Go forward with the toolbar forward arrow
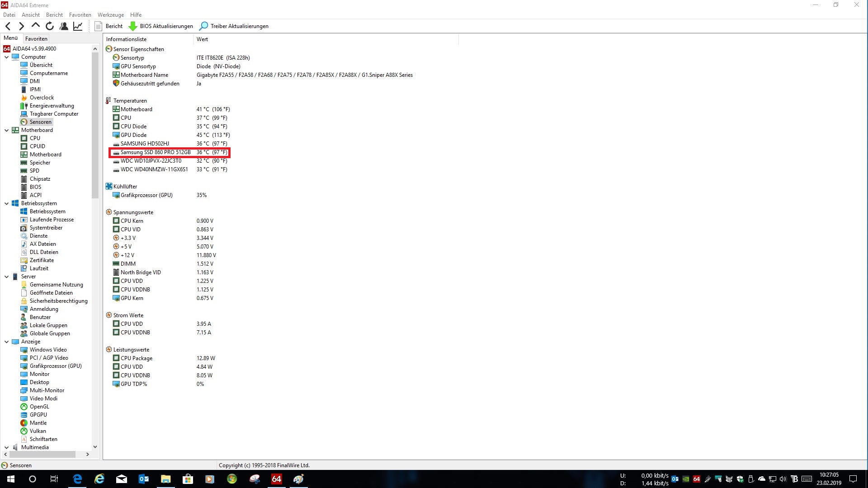This screenshot has height=488, width=868. tap(21, 26)
